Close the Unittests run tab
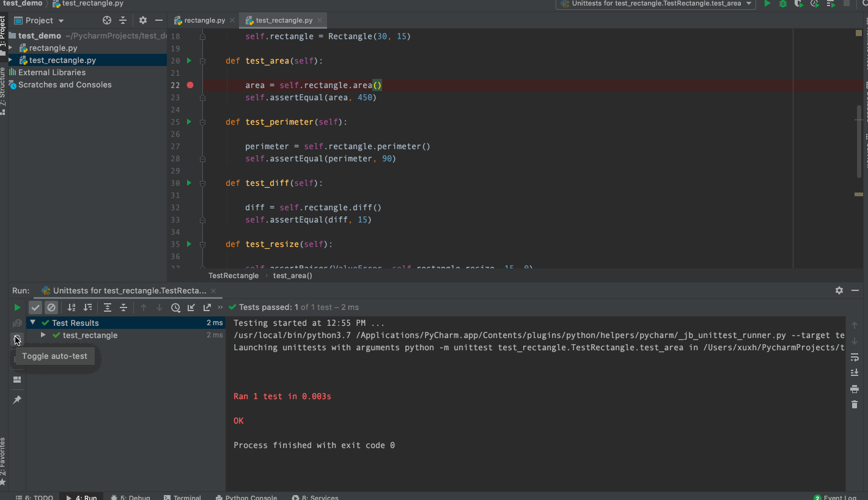The width and height of the screenshot is (868, 500). (x=213, y=291)
